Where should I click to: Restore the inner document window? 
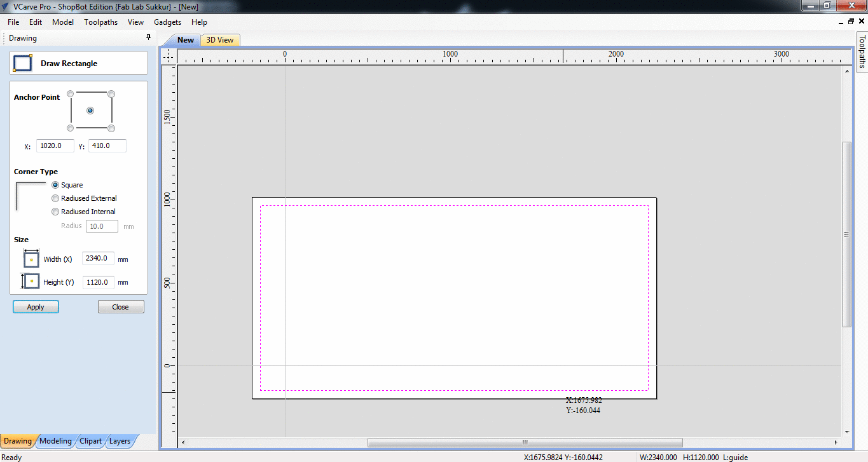[851, 21]
